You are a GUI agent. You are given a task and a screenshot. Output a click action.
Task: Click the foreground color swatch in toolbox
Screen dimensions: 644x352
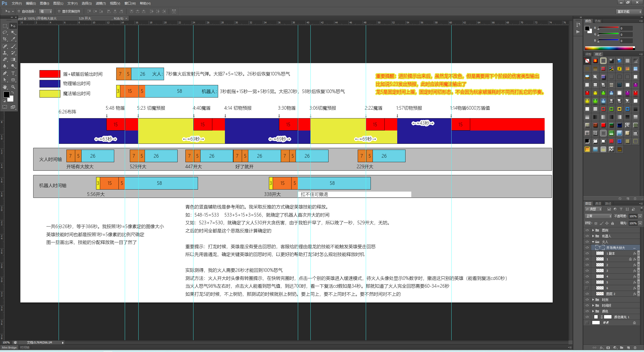click(7, 95)
